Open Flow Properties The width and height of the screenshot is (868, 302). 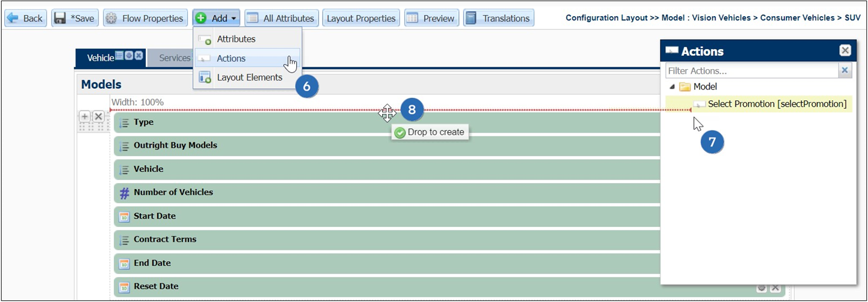[x=145, y=18]
